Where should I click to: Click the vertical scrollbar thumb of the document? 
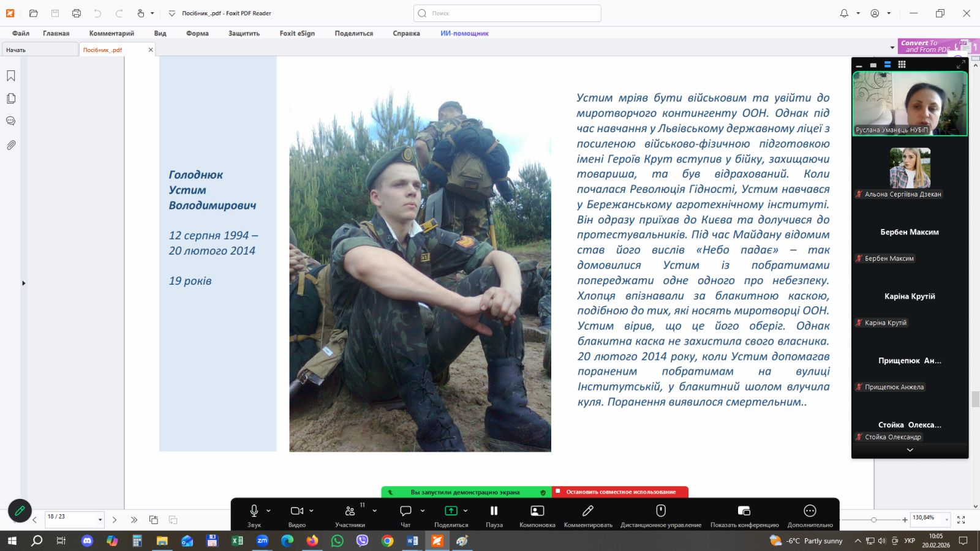(974, 399)
